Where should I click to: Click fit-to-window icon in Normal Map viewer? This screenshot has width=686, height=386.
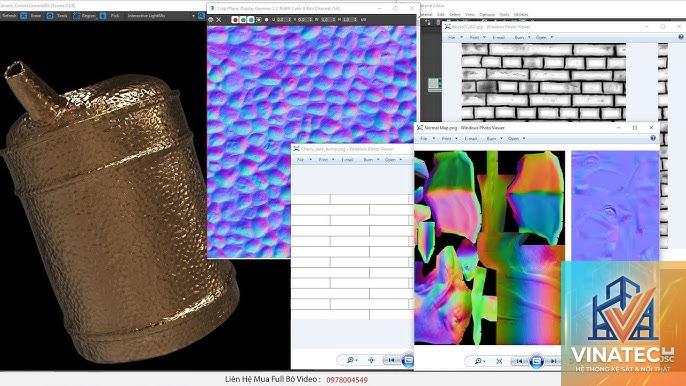tap(499, 361)
